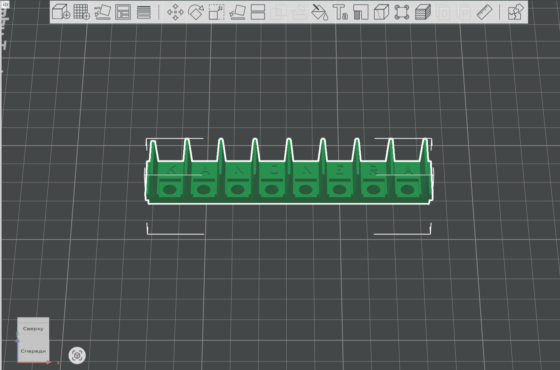
Task: Click the round reset camera view button
Action: coord(77,355)
